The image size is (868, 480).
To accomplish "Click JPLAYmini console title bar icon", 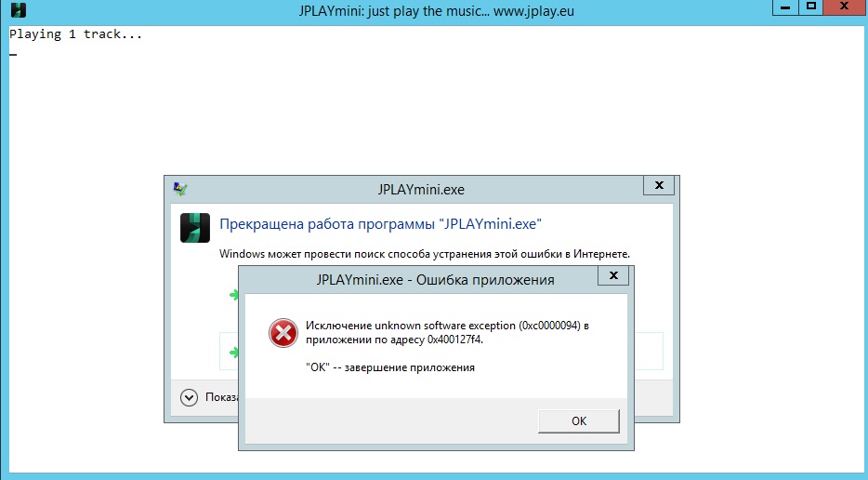I will tap(19, 10).
